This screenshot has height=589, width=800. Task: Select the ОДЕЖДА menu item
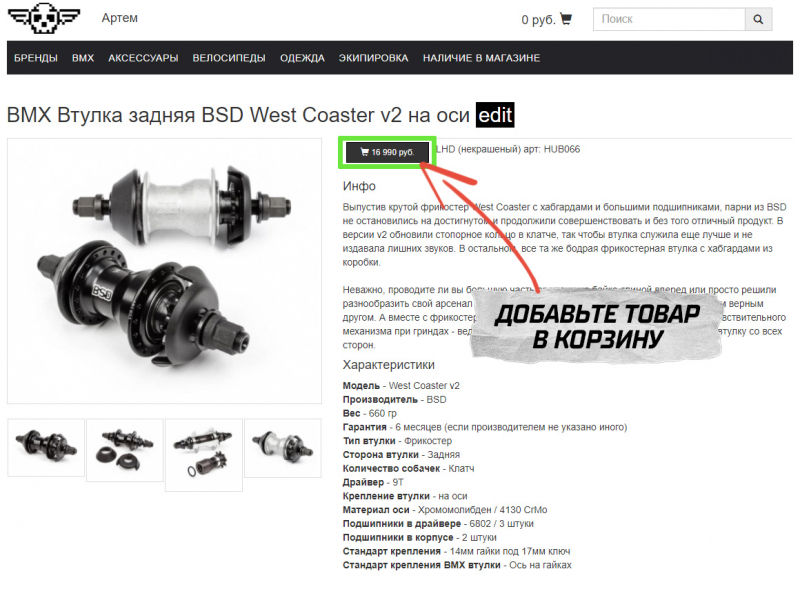(302, 58)
